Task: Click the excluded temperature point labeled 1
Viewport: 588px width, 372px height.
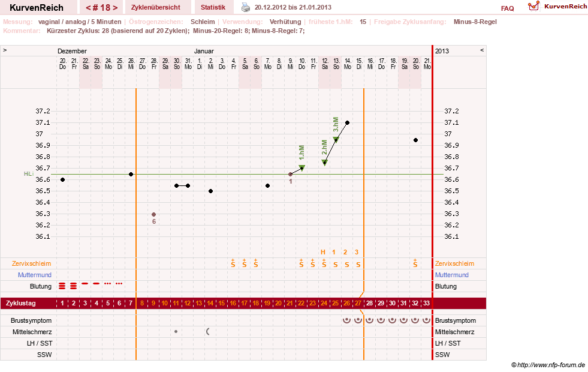Action: click(x=290, y=174)
